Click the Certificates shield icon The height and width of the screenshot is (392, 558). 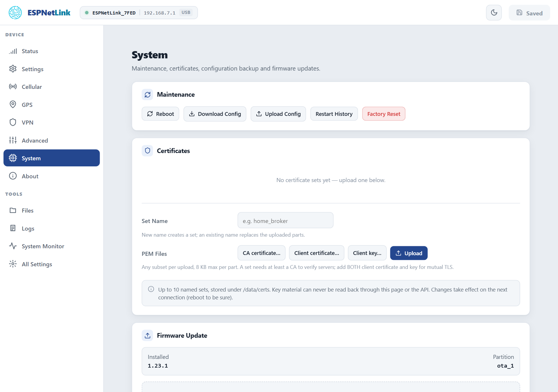click(147, 151)
